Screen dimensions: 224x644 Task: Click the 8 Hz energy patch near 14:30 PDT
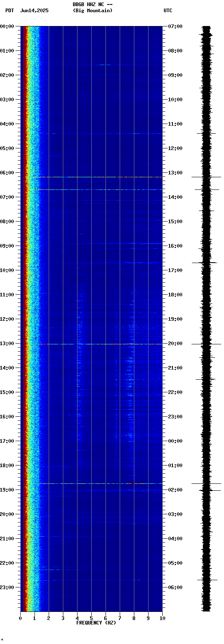click(x=130, y=380)
